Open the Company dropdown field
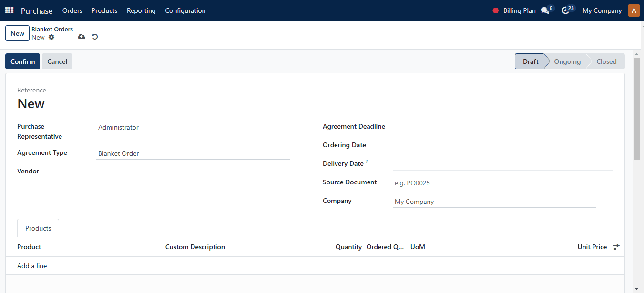 tap(494, 202)
